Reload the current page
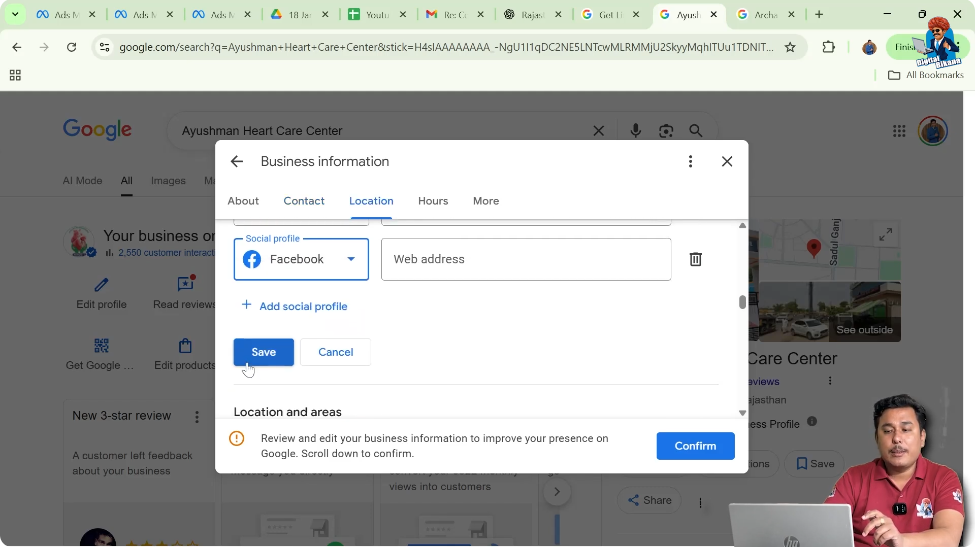 coord(72,47)
